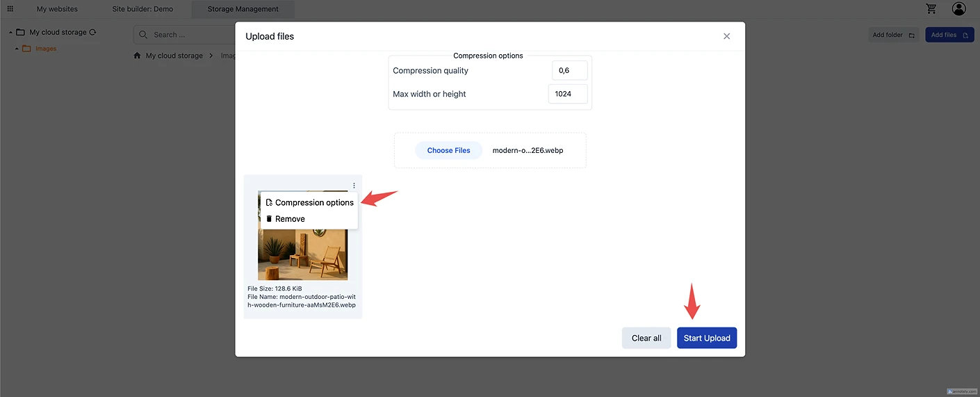This screenshot has height=397, width=980.
Task: Click the Choose Files button
Action: 448,151
